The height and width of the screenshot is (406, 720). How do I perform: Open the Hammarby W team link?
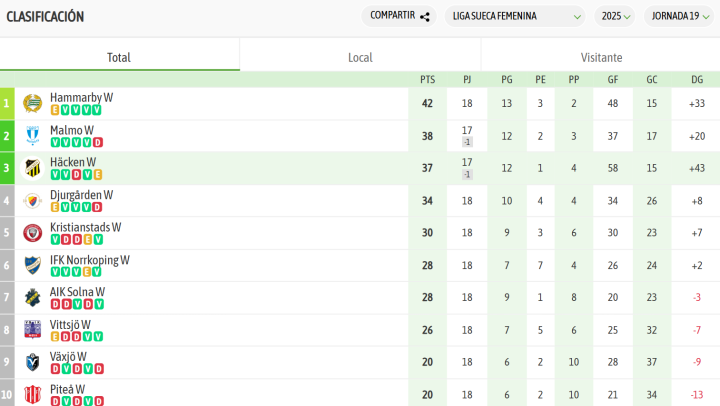tap(81, 97)
